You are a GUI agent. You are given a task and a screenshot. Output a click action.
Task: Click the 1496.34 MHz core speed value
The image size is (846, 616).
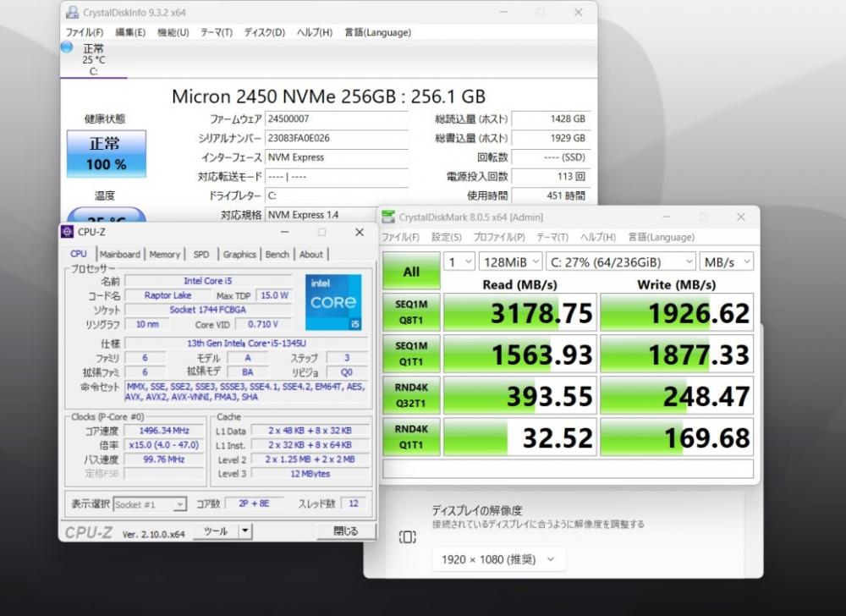point(164,431)
